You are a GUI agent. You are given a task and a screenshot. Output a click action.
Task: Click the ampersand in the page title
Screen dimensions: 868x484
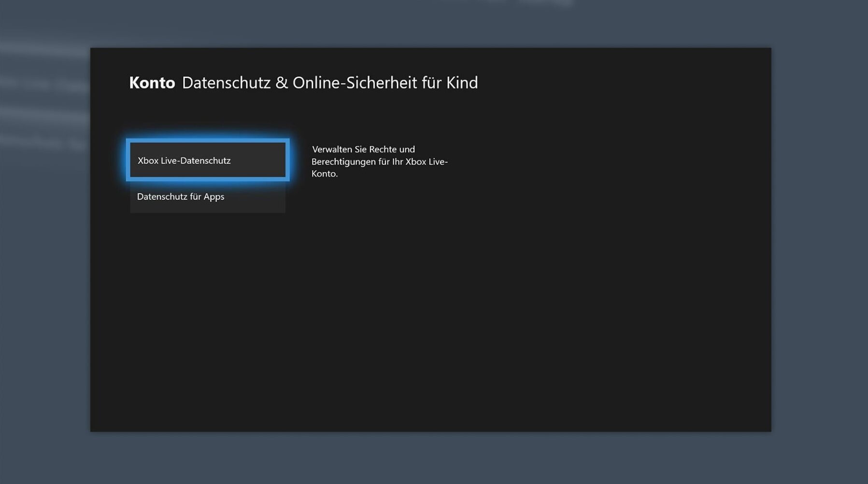coord(281,83)
